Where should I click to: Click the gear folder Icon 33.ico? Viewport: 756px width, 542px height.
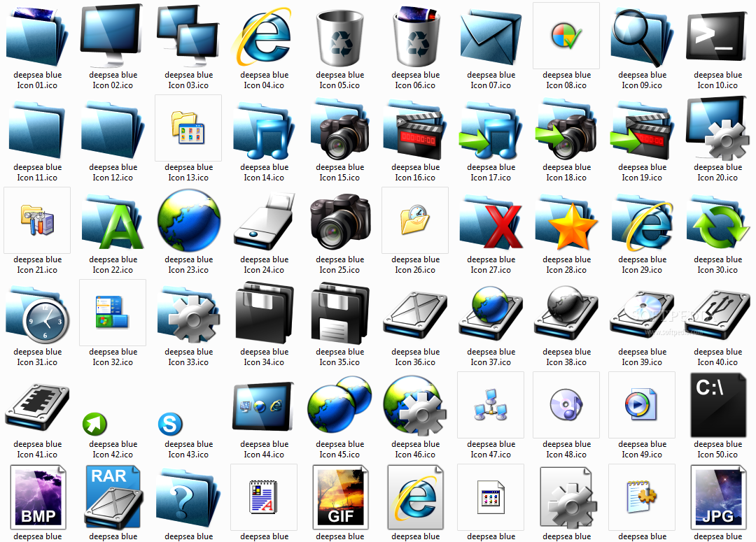coord(188,314)
